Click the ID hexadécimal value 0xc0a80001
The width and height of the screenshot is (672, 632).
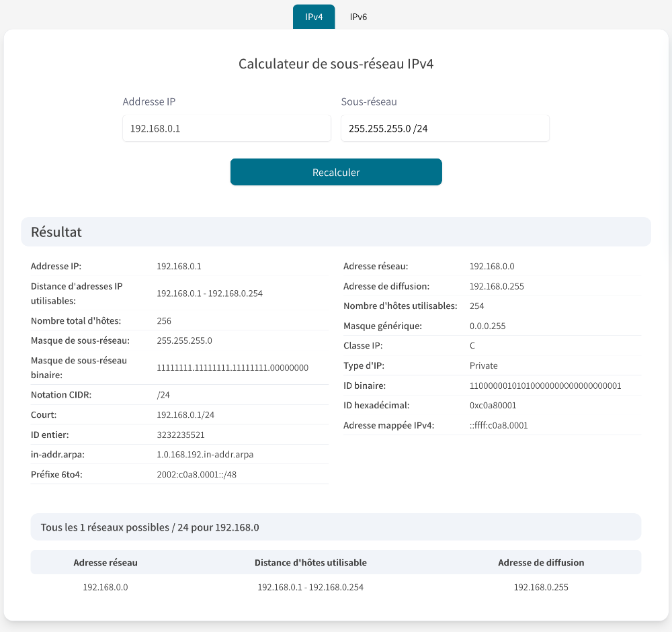pos(493,405)
